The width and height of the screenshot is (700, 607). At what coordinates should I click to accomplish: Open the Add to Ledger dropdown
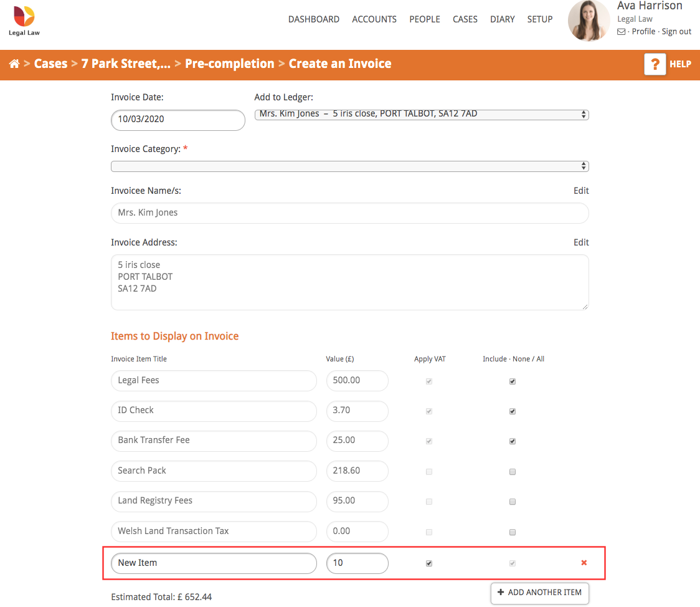(420, 114)
